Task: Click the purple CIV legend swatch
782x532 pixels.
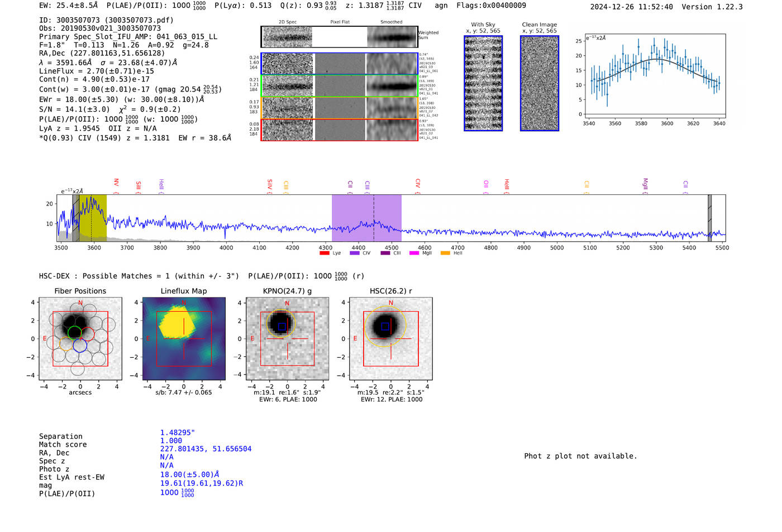Action: coord(355,253)
